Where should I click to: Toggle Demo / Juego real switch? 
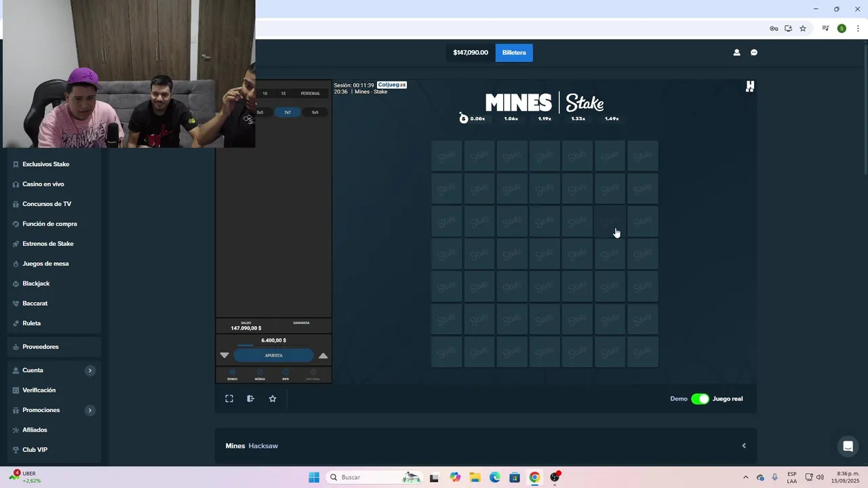tap(700, 399)
